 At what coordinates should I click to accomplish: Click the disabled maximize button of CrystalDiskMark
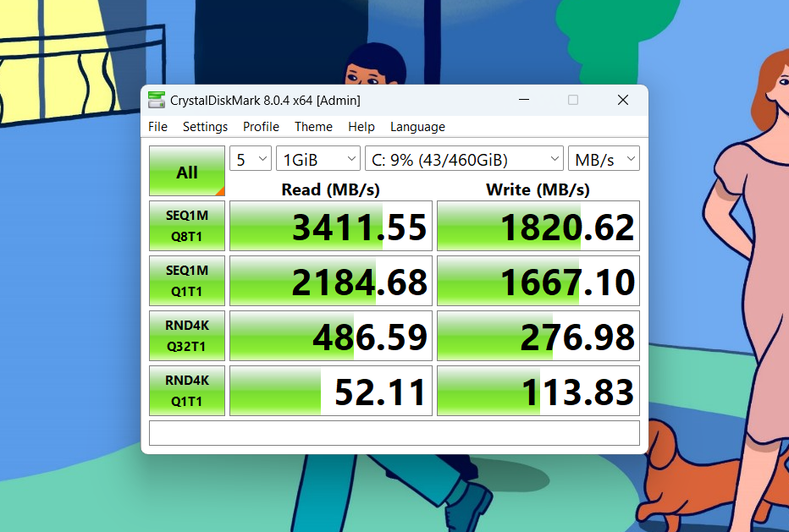tap(572, 100)
